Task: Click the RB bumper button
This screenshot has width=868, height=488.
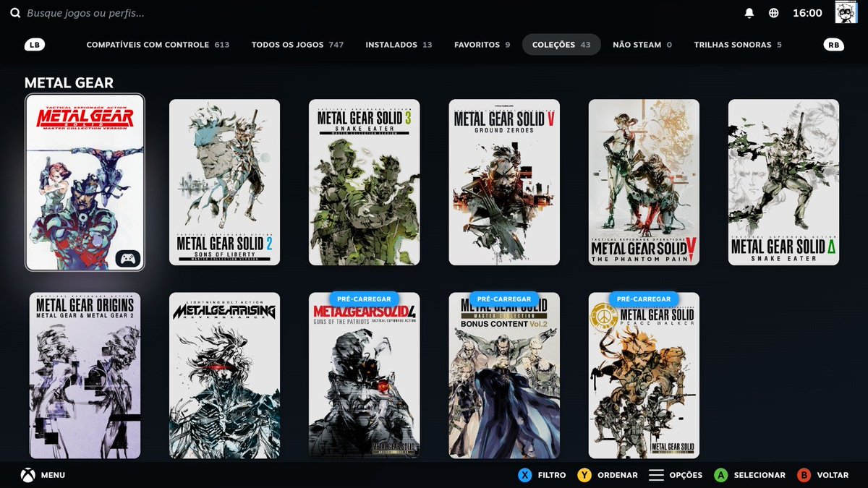Action: coord(834,45)
